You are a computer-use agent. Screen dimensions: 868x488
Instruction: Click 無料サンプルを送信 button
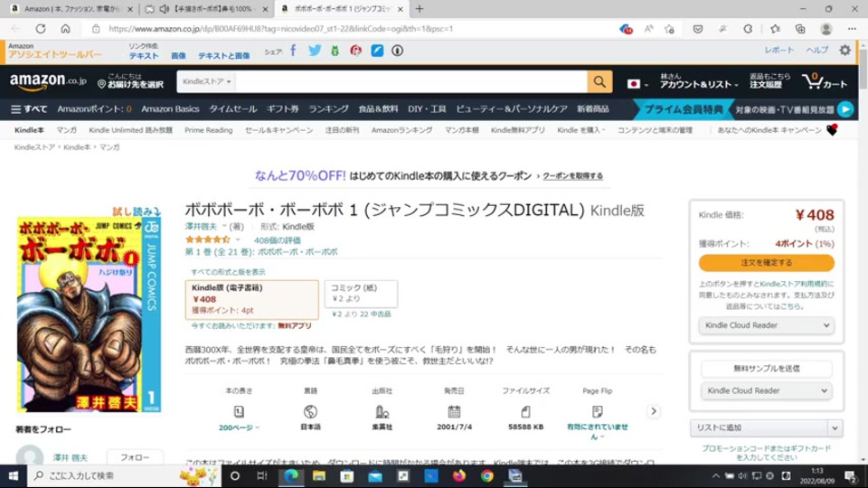coord(766,369)
